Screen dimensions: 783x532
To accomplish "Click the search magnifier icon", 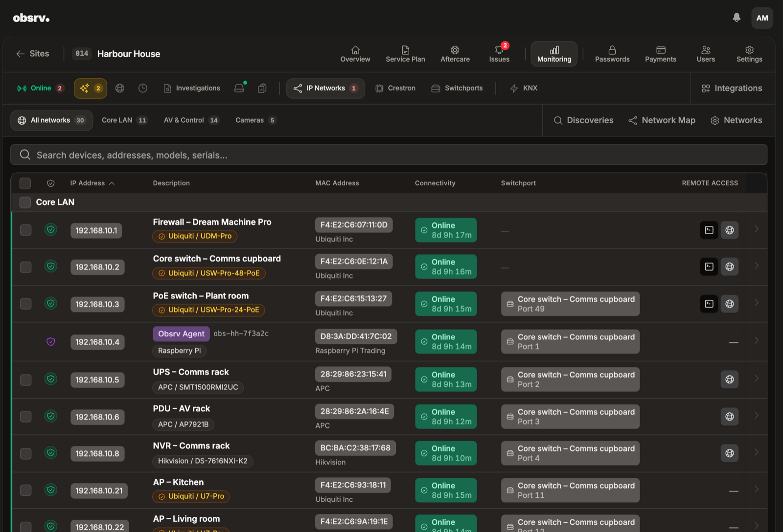I will coord(25,155).
